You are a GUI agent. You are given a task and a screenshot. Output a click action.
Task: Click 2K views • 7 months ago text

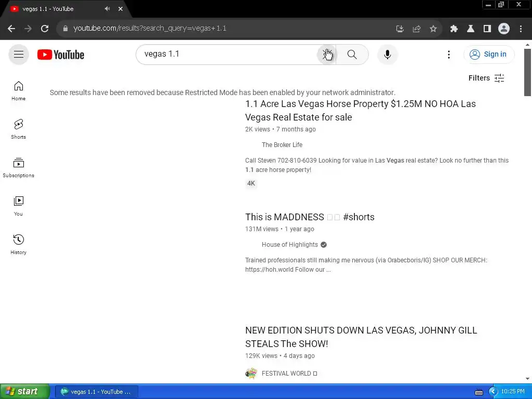(x=280, y=129)
